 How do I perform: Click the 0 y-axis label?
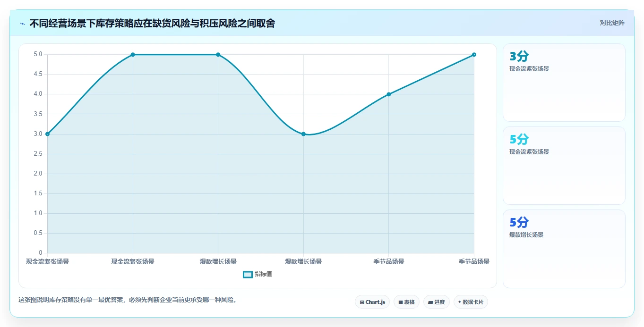41,253
